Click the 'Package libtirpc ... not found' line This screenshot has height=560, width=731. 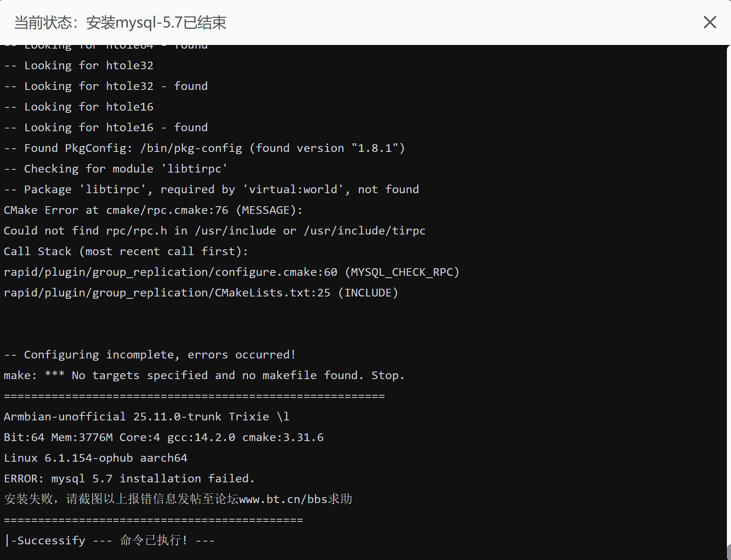(x=212, y=190)
